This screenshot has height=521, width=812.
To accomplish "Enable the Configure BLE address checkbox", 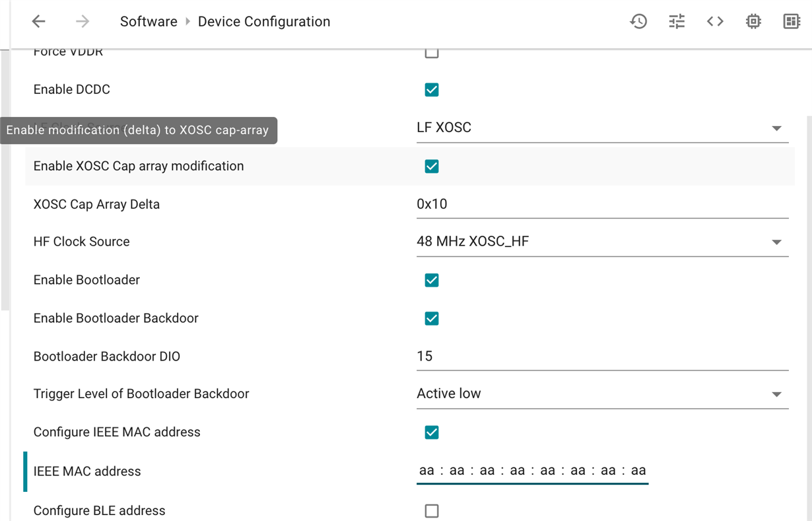I will point(432,510).
